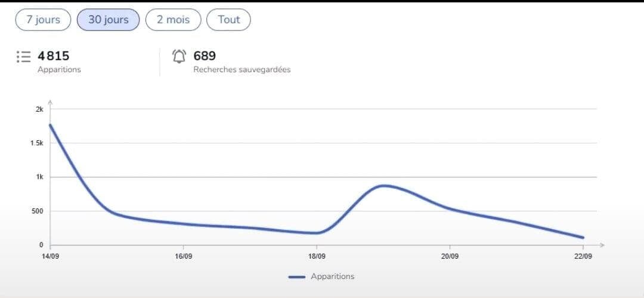
Task: Click the list icon beside Apparitions count
Action: (x=23, y=56)
